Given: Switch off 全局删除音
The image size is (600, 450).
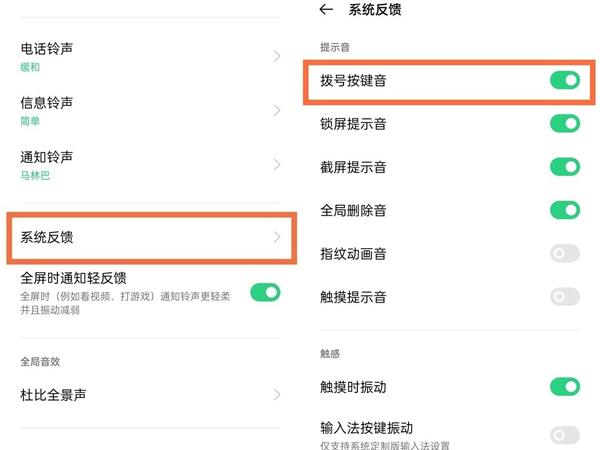Looking at the screenshot, I should pyautogui.click(x=564, y=210).
